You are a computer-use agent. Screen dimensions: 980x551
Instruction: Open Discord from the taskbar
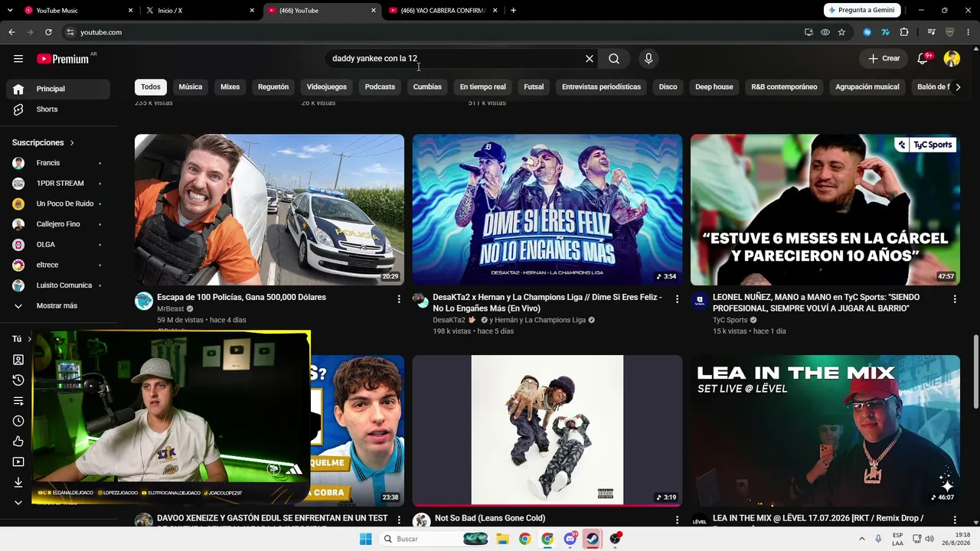point(570,539)
